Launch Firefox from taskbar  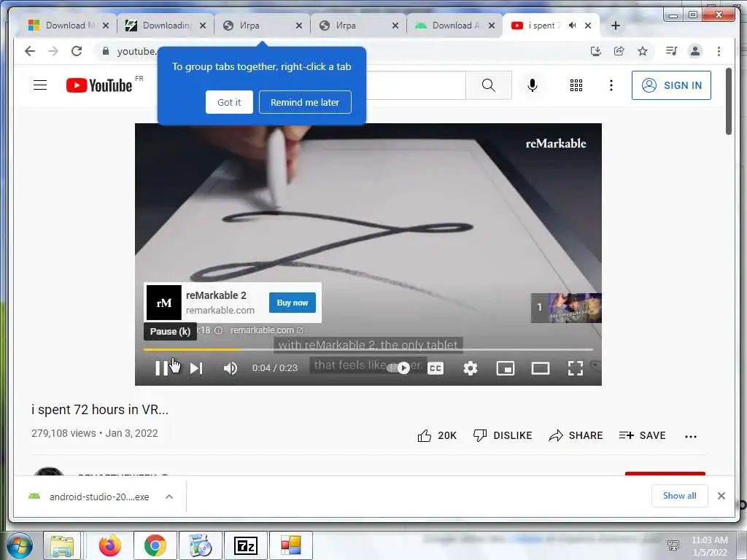(109, 545)
